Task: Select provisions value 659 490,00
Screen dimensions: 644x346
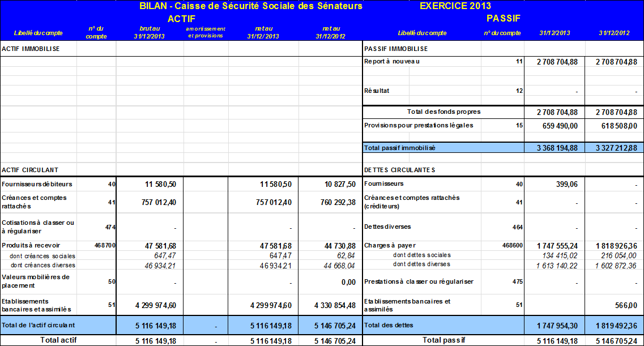Action: pos(557,126)
